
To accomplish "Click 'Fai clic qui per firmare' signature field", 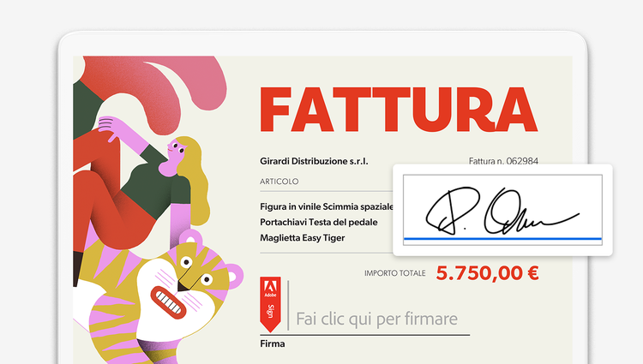I will 376,319.
